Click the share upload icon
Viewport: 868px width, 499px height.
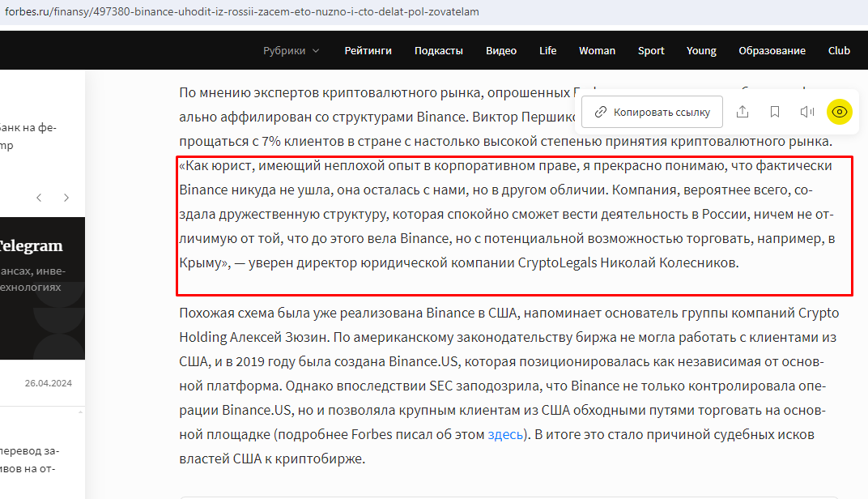pos(742,112)
